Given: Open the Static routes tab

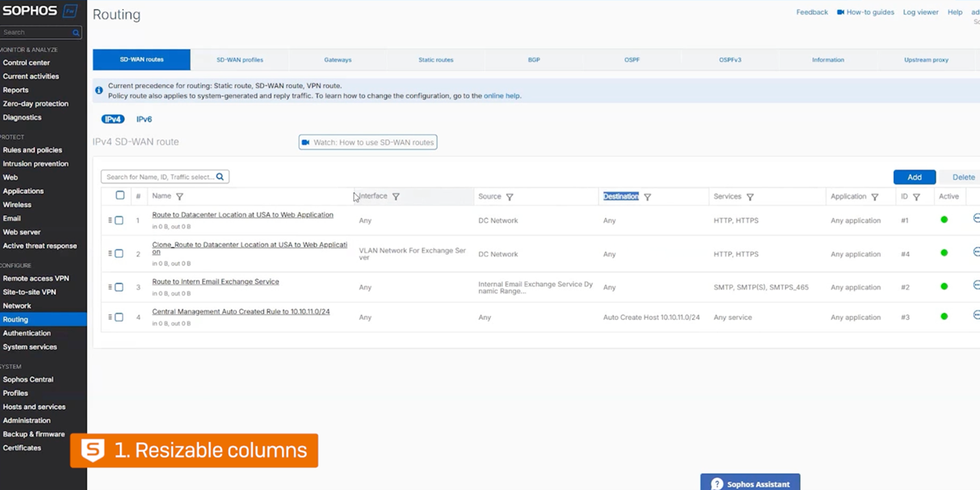Looking at the screenshot, I should 436,60.
